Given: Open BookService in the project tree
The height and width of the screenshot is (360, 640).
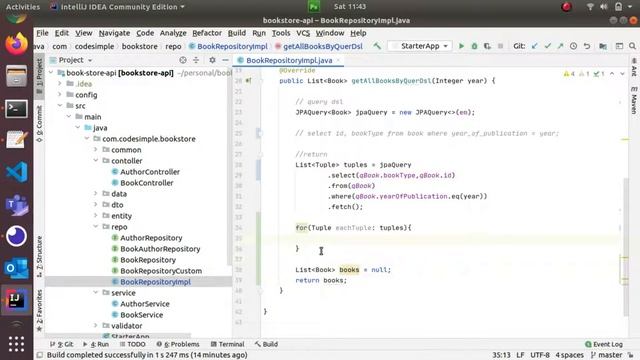Looking at the screenshot, I should click(x=142, y=315).
